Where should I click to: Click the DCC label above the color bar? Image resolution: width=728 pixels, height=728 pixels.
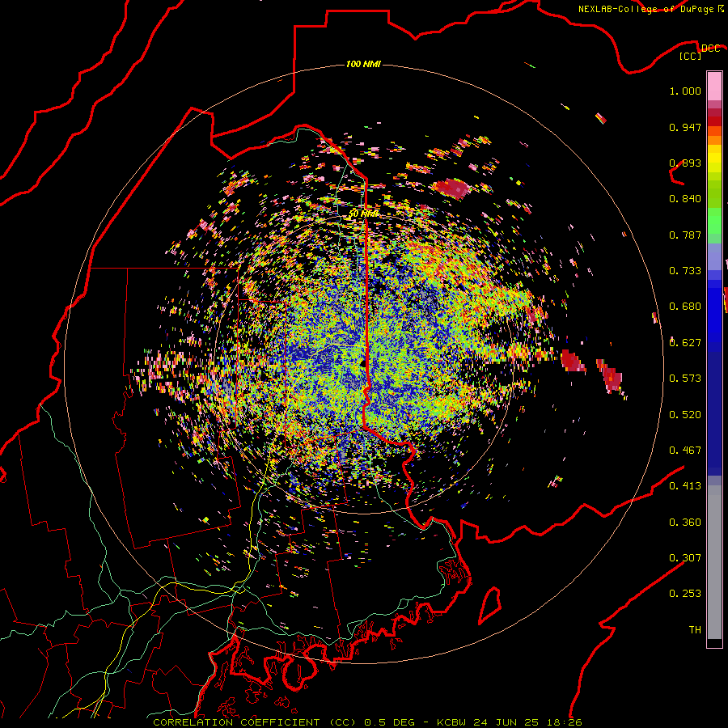(x=710, y=49)
